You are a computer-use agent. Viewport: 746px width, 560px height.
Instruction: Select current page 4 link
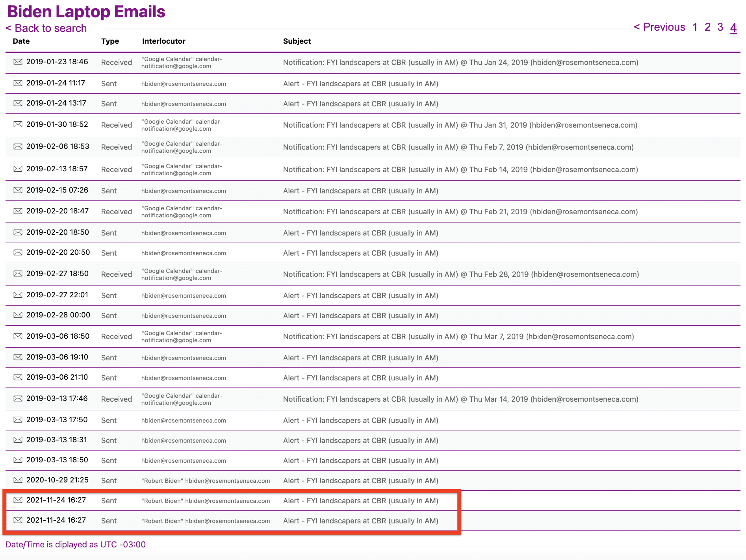pyautogui.click(x=733, y=28)
